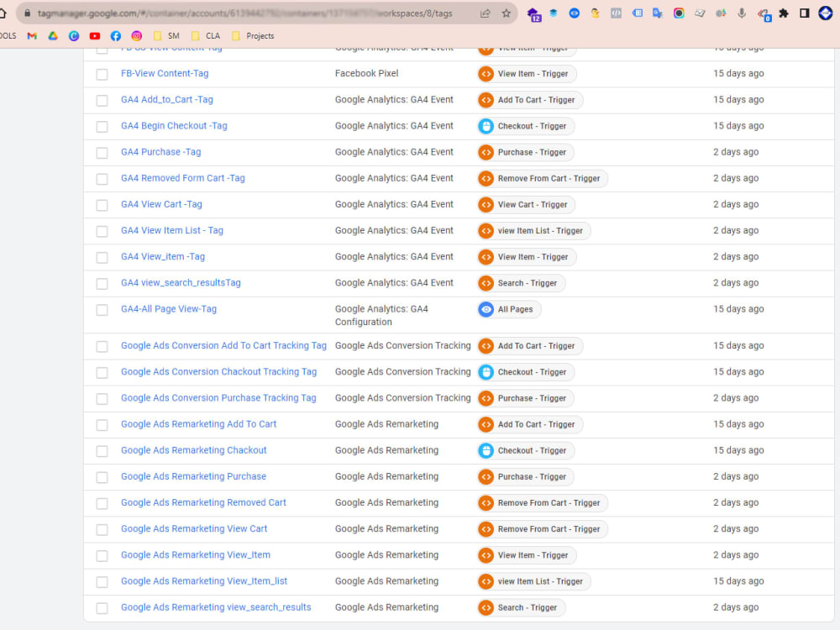Click Remove From Cart trigger for Remarketing View Cart
The height and width of the screenshot is (630, 840).
542,528
